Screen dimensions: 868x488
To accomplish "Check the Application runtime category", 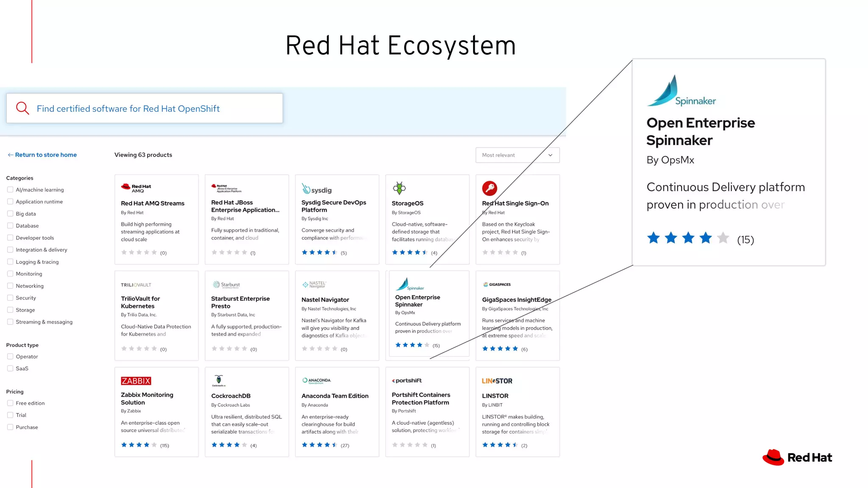I will 10,202.
